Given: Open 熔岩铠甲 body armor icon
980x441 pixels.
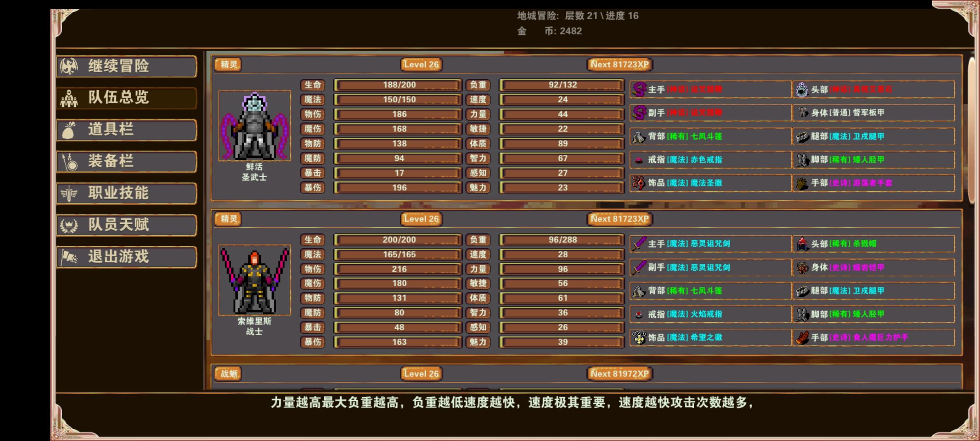Looking at the screenshot, I should tap(802, 267).
